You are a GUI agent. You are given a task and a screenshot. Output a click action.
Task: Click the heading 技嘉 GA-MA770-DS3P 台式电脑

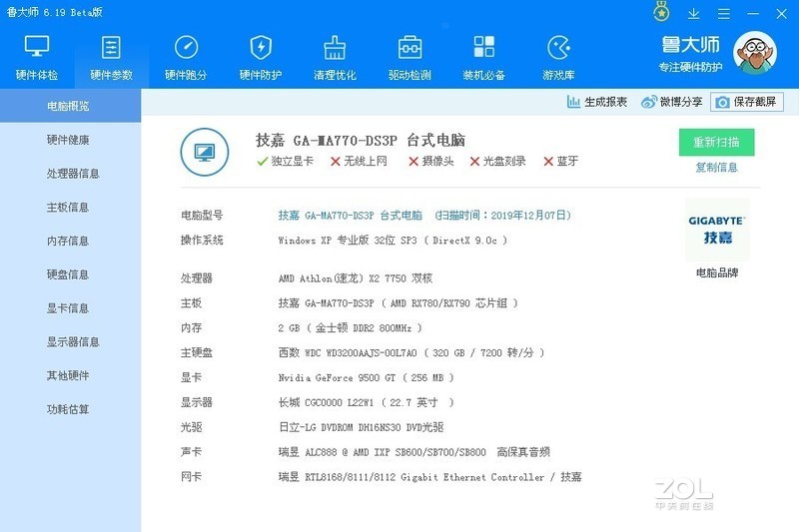click(x=361, y=140)
